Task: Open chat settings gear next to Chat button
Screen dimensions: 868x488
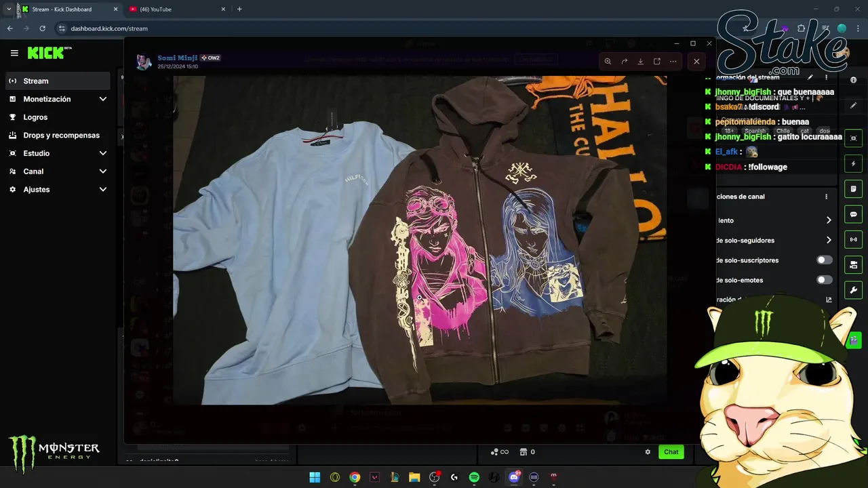Action: (x=648, y=452)
